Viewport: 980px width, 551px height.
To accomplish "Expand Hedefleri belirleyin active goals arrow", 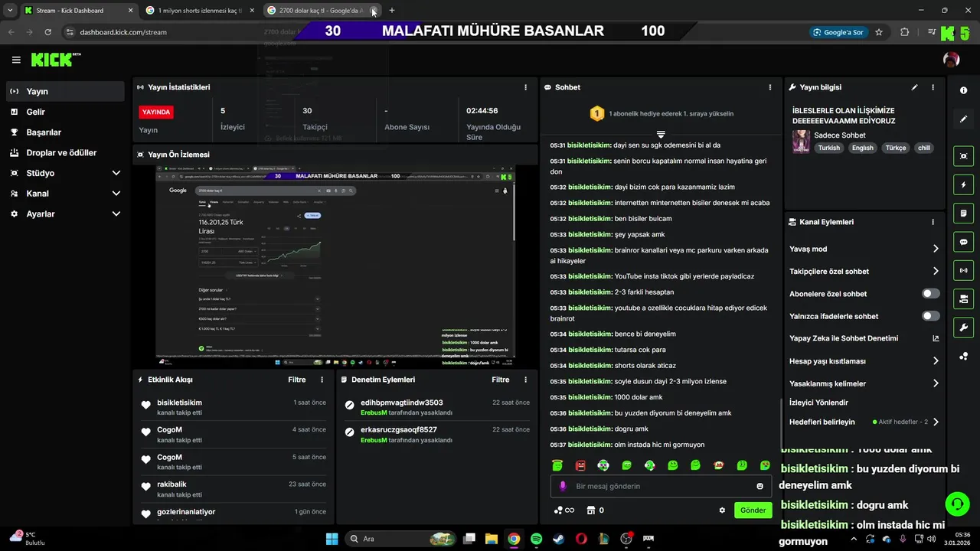I will coord(936,422).
